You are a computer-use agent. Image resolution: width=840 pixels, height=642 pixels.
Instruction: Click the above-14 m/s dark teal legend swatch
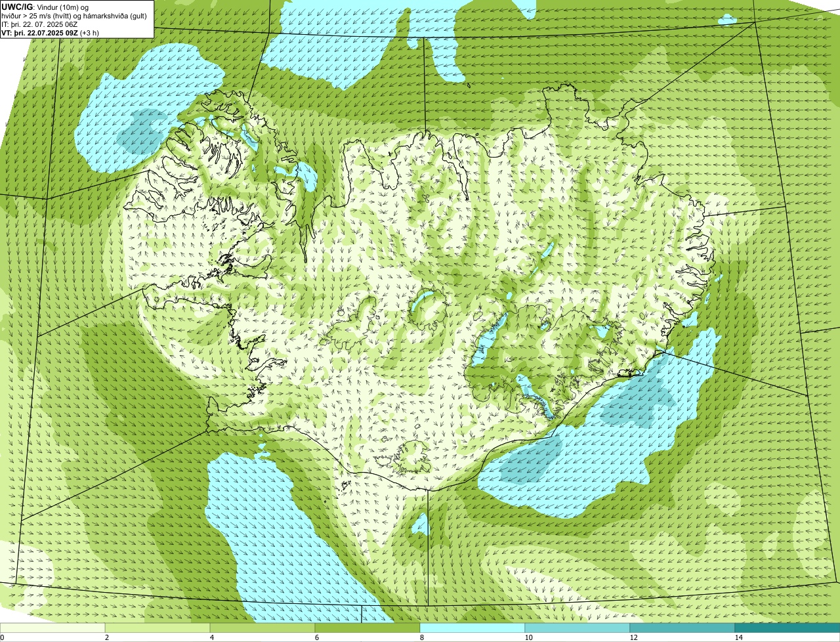click(x=787, y=628)
